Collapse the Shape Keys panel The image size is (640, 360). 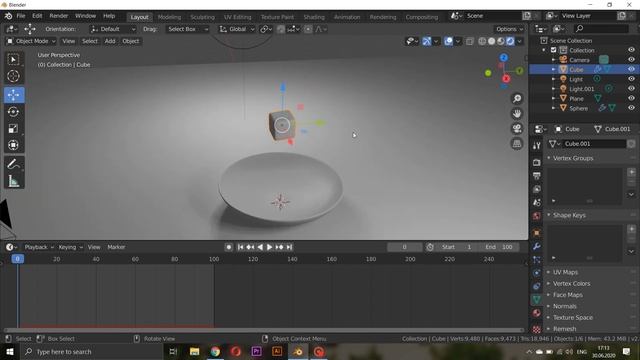549,215
